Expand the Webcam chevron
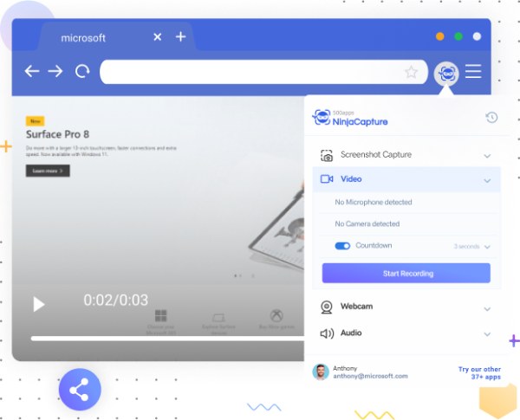Screen dimensions: 520x420 click(487, 309)
